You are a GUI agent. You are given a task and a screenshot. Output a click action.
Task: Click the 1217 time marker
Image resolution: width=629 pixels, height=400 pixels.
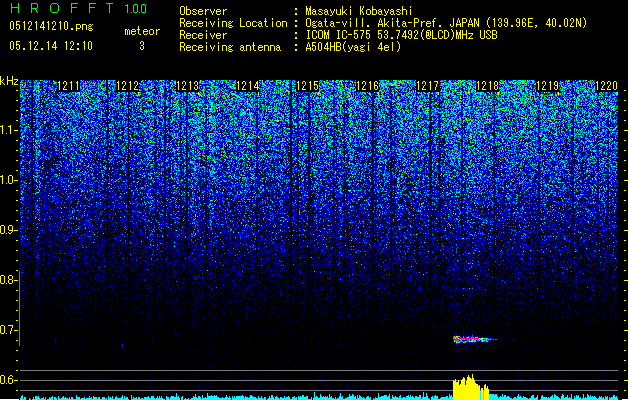point(428,86)
